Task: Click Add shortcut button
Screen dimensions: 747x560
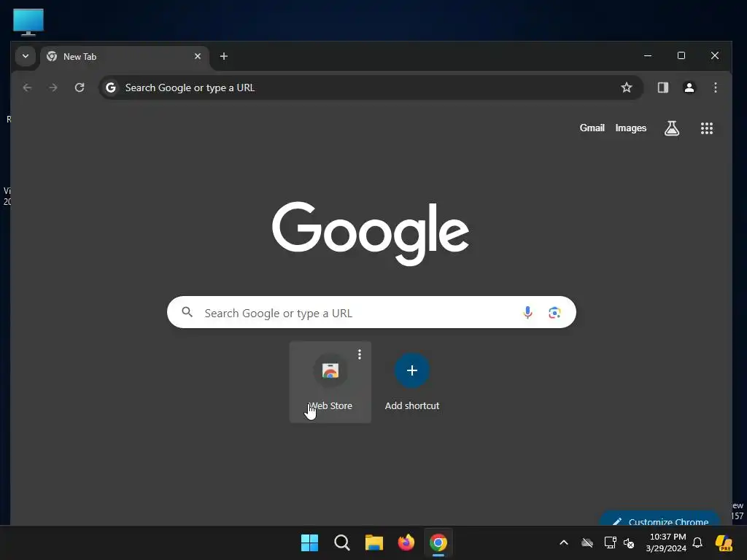Action: [x=412, y=382]
